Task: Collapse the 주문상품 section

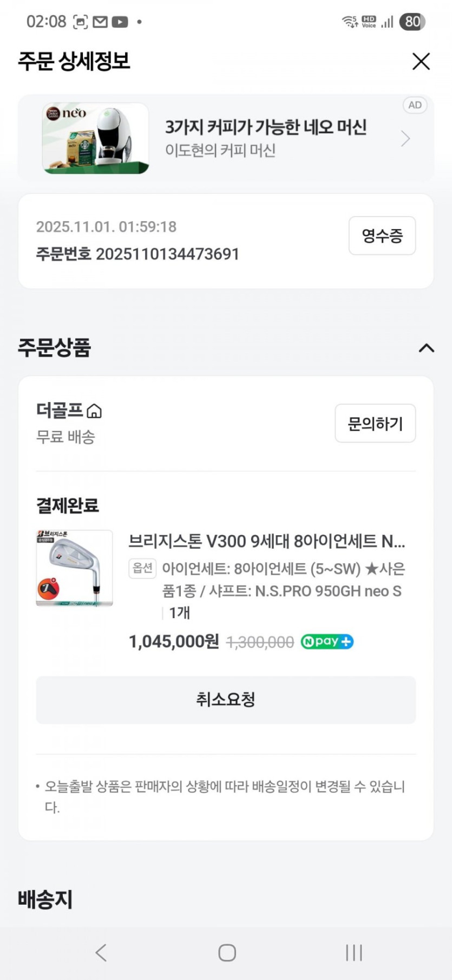Action: 426,348
